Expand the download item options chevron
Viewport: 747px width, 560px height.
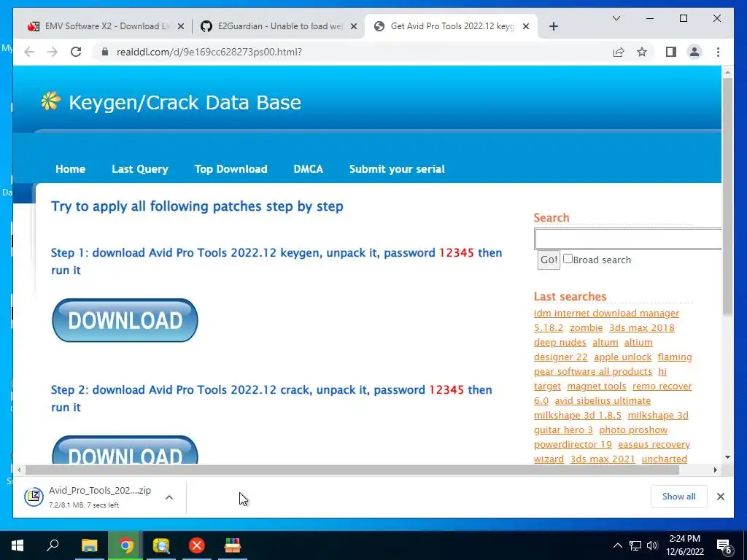169,497
